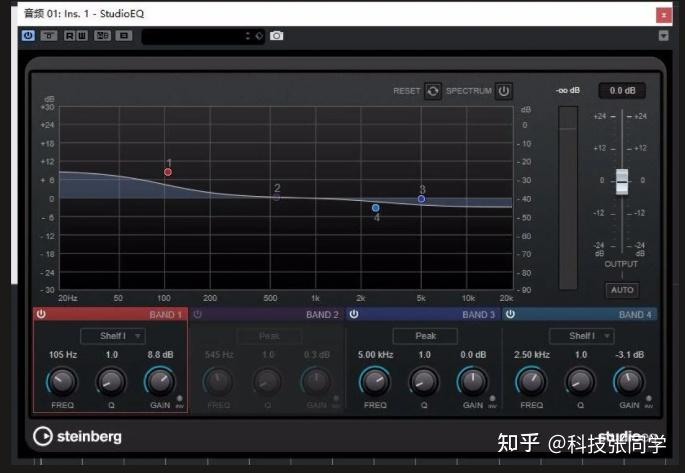The height and width of the screenshot is (473, 685).
Task: Open Band 2 Peak filter type selector
Action: point(269,336)
